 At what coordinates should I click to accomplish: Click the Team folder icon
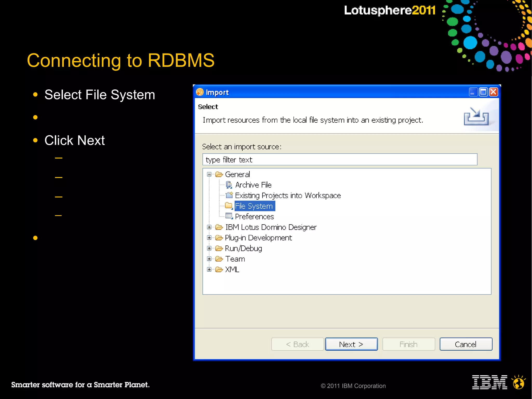click(219, 259)
